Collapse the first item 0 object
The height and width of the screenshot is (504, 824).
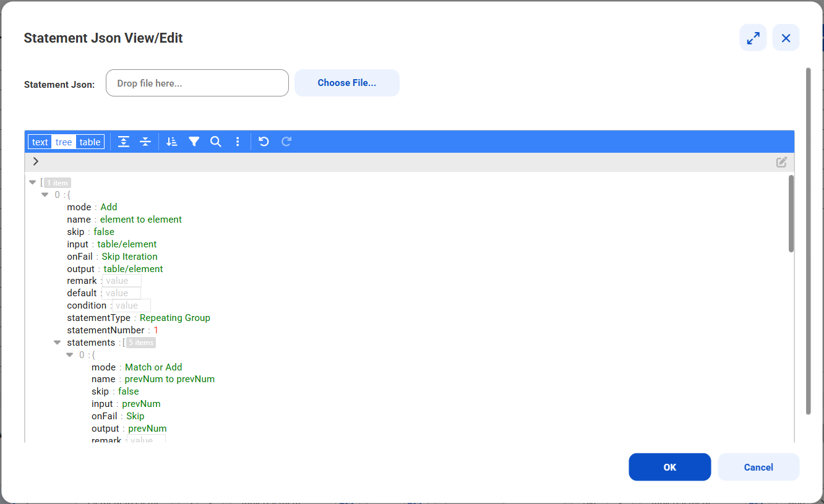[x=45, y=195]
